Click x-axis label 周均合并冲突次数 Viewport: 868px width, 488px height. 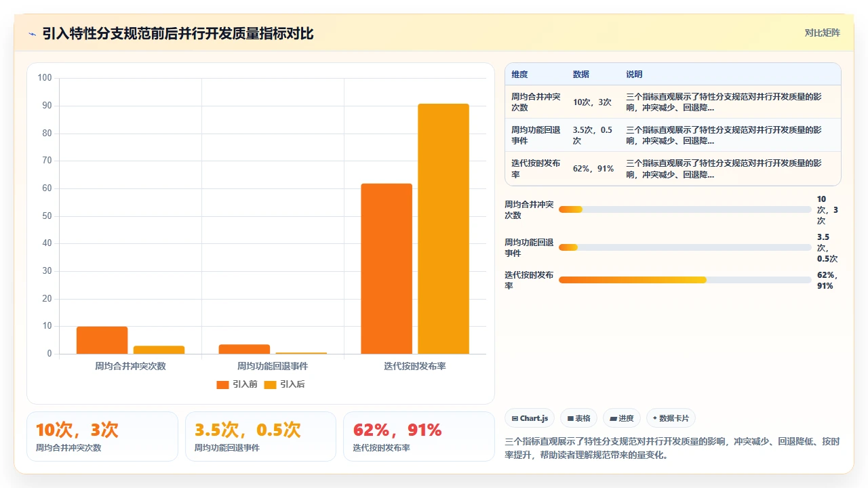(130, 366)
